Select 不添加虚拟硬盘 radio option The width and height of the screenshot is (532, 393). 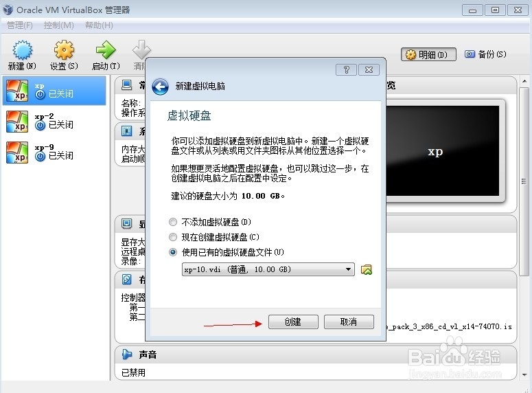click(x=173, y=222)
